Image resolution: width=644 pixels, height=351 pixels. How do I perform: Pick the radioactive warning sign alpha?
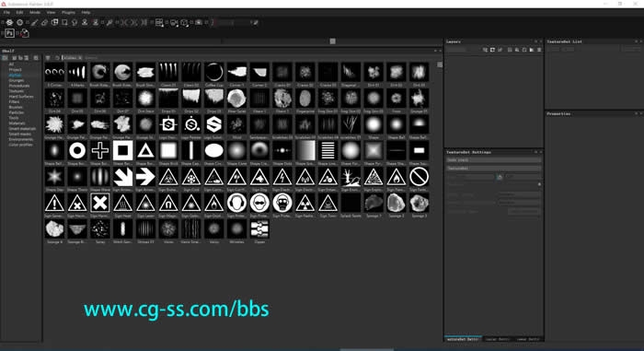[x=305, y=204]
